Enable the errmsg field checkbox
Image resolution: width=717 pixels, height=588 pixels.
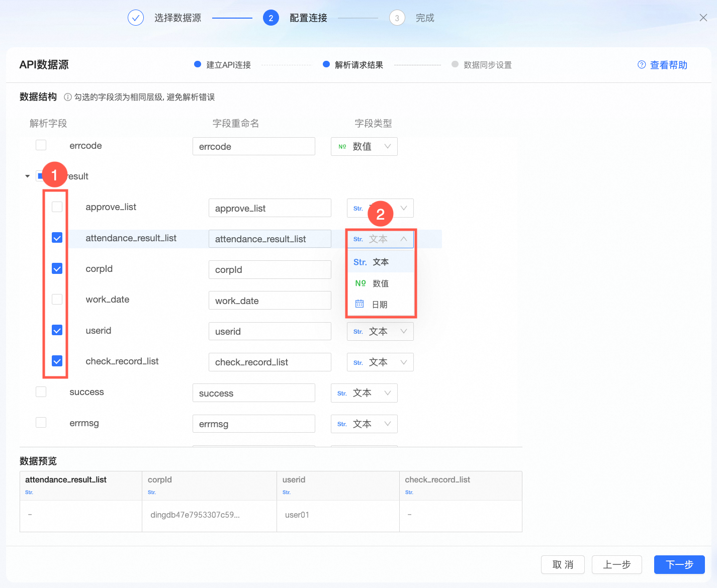click(x=41, y=422)
